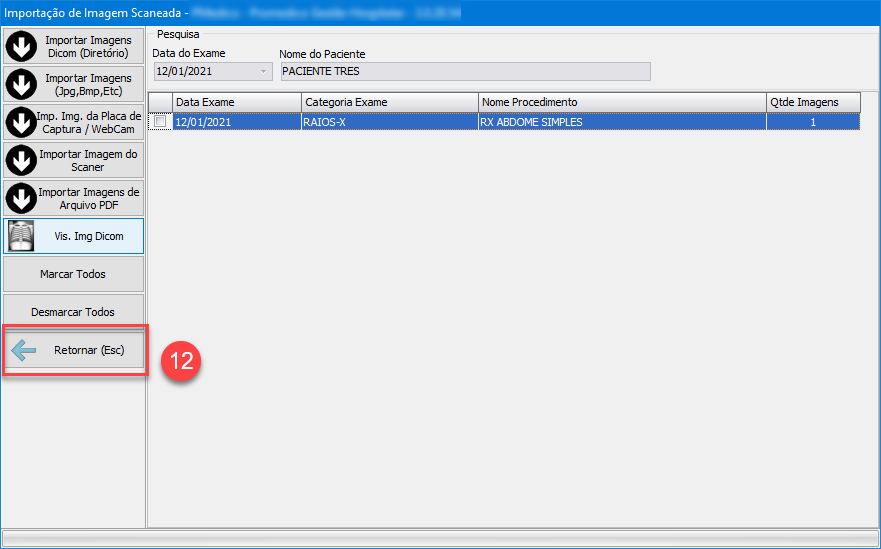Screen dimensions: 881x549
Task: Click the Importar Imagens (Jpg,Bmp,Etc) arrow icon
Action: pos(21,84)
